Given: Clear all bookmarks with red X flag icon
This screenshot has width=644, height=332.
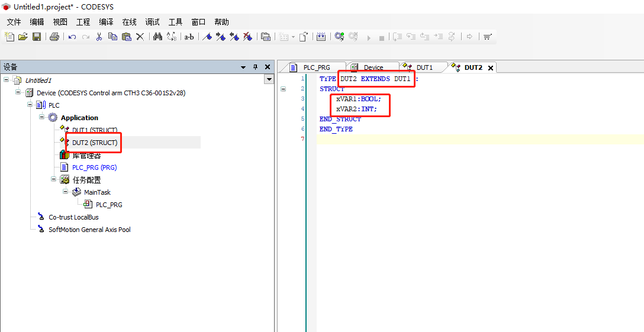Looking at the screenshot, I should [x=247, y=37].
